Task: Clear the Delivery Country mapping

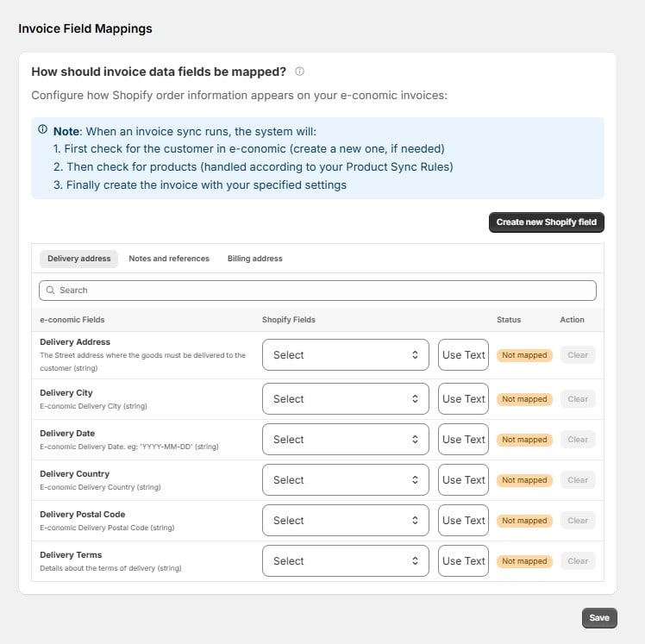Action: point(578,480)
